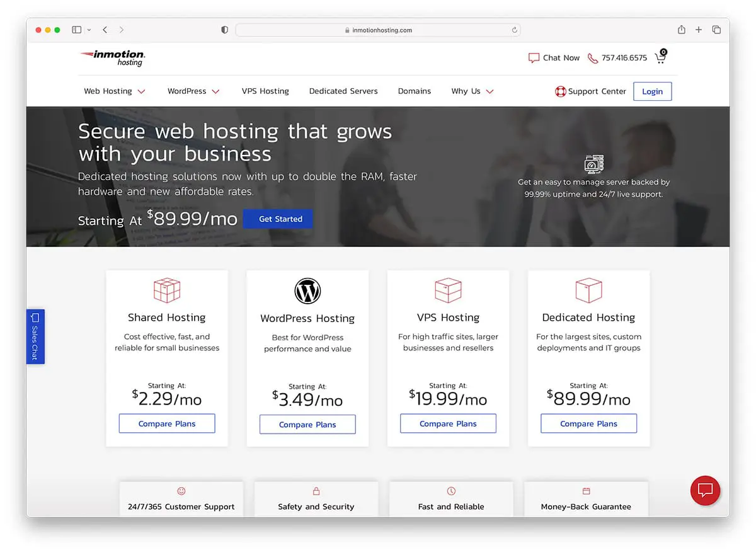
Task: Click the Safety and Security card
Action: click(316, 498)
